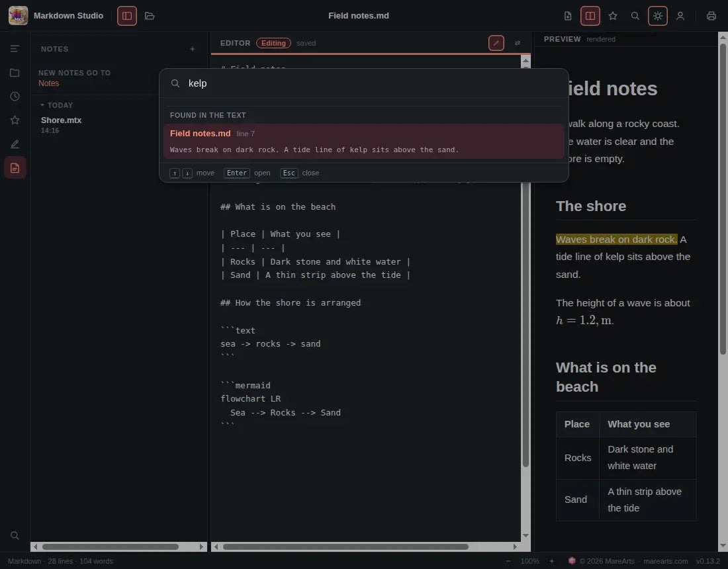The width and height of the screenshot is (728, 569).
Task: Open a folder with the top bar folder icon
Action: click(x=150, y=16)
